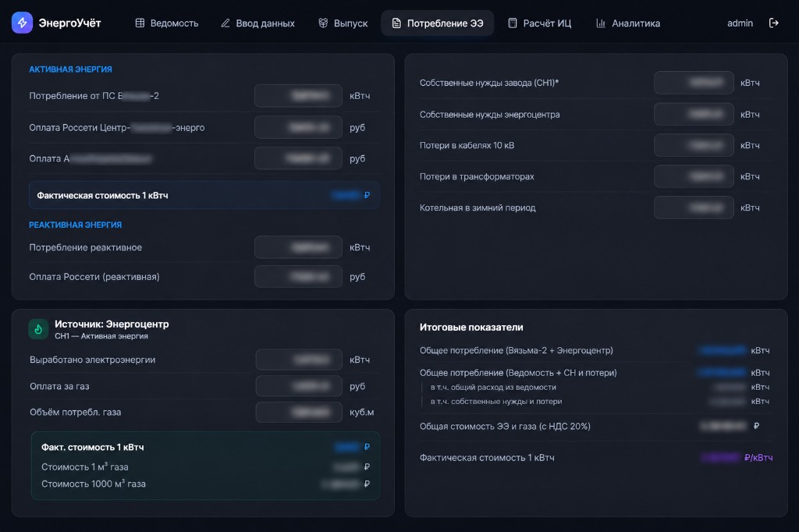Switch to Ввод данных tab

(257, 23)
